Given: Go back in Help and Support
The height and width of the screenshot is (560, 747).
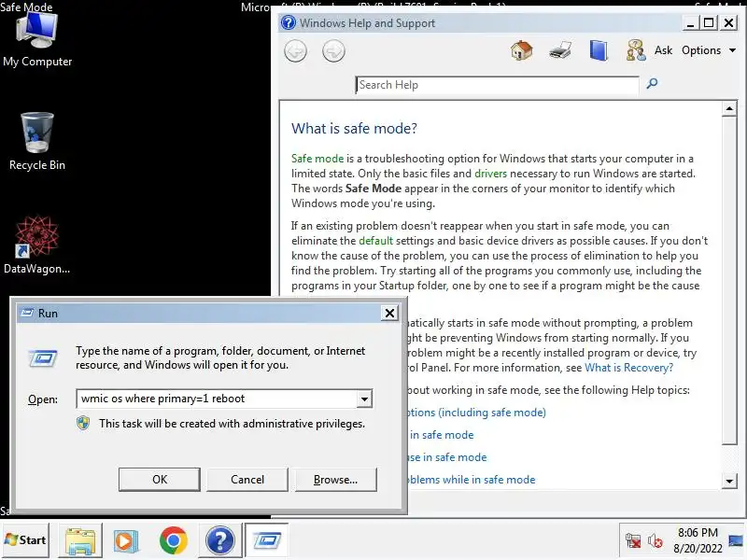Looking at the screenshot, I should [x=295, y=51].
